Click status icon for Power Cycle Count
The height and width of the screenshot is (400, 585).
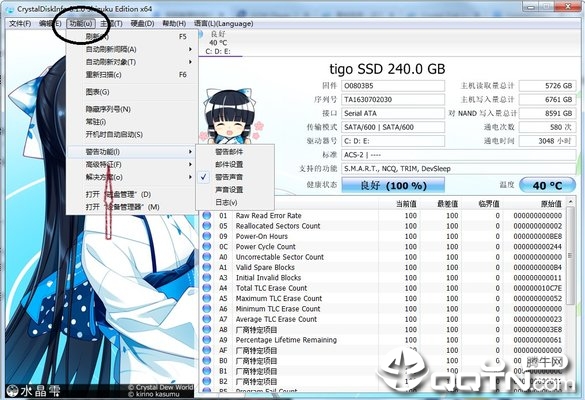207,247
